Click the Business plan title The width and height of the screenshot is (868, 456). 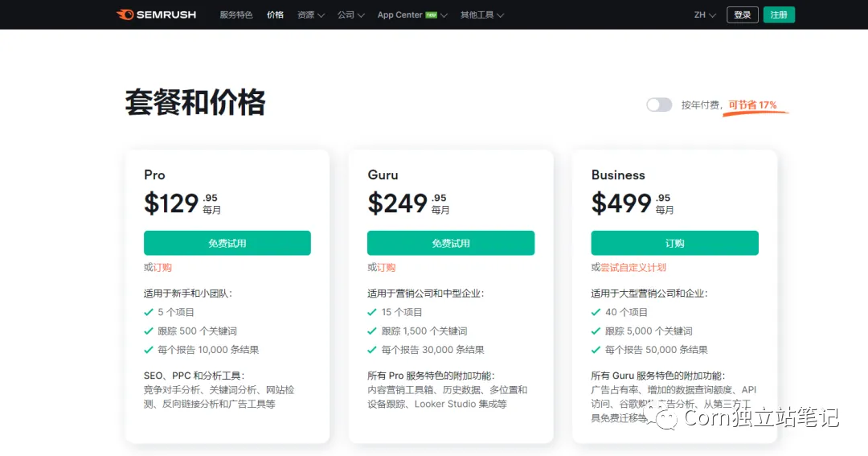(x=618, y=175)
